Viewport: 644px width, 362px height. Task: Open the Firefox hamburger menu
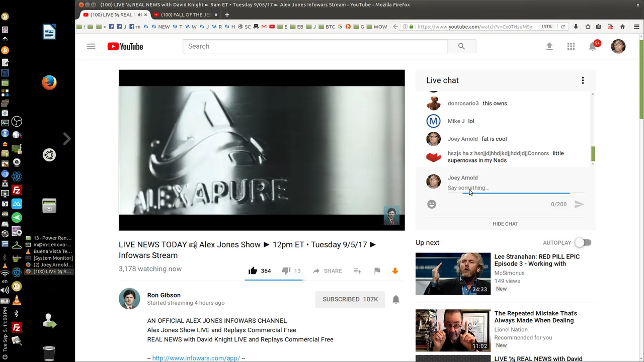pyautogui.click(x=635, y=27)
